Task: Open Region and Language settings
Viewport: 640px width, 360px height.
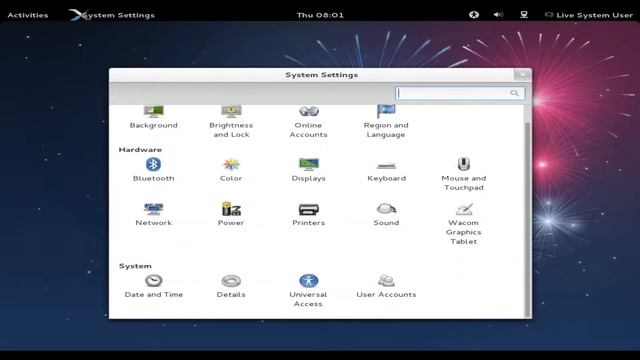Action: tap(386, 122)
